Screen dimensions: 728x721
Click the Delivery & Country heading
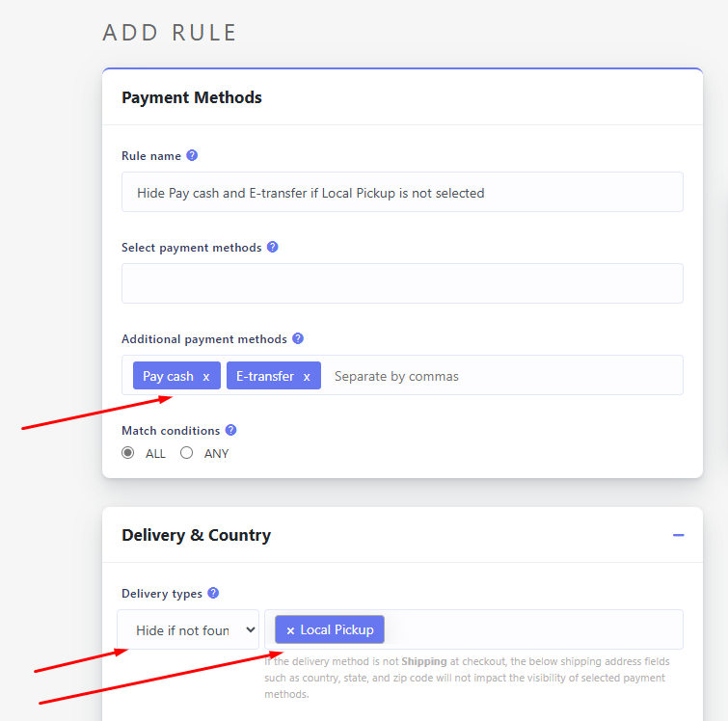[x=196, y=535]
